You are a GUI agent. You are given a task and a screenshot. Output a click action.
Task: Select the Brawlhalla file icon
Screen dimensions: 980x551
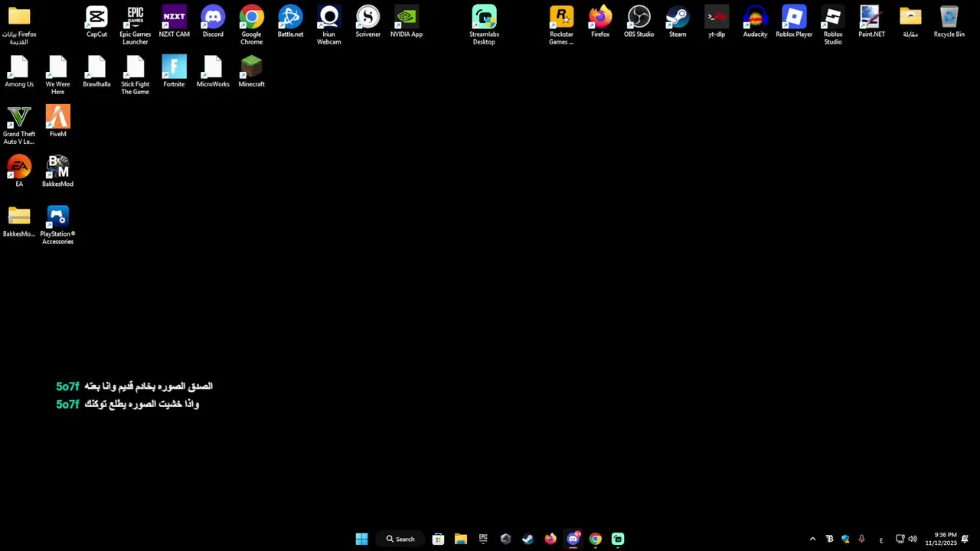[x=96, y=72]
